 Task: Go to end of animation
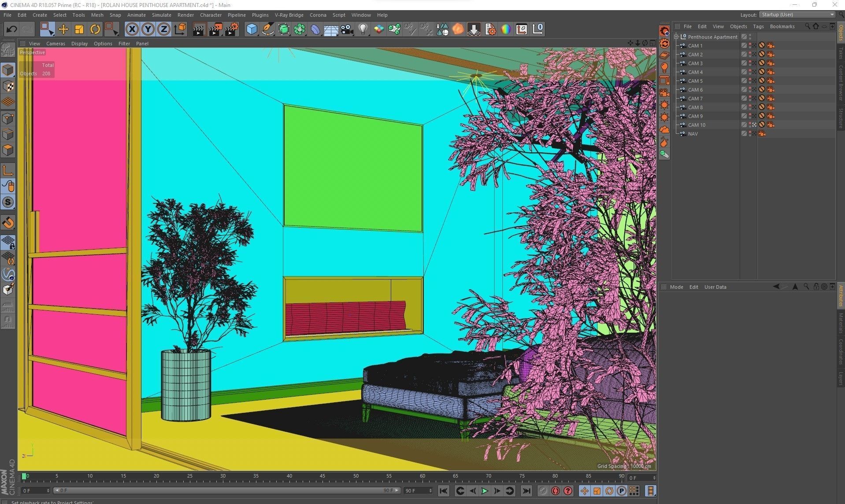point(526,491)
